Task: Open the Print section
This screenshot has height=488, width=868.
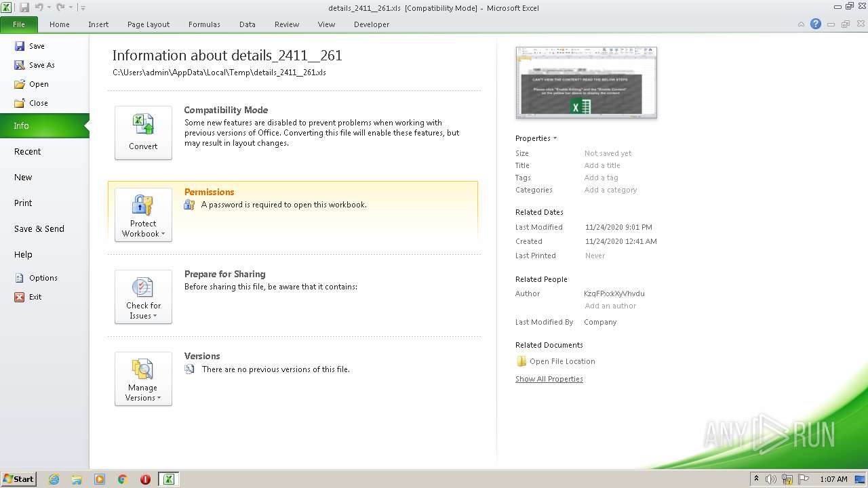Action: pyautogui.click(x=44, y=203)
